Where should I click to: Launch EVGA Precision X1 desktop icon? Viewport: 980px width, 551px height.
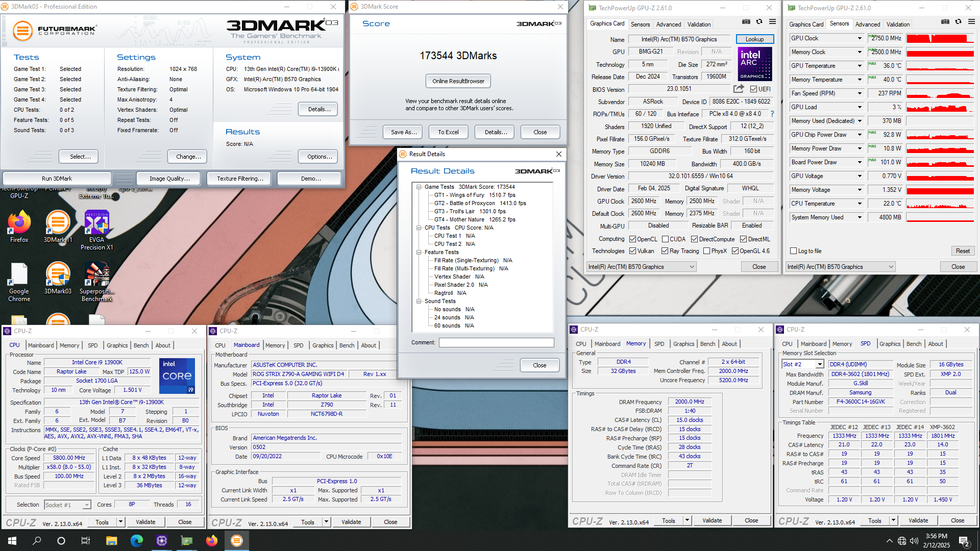coord(96,230)
